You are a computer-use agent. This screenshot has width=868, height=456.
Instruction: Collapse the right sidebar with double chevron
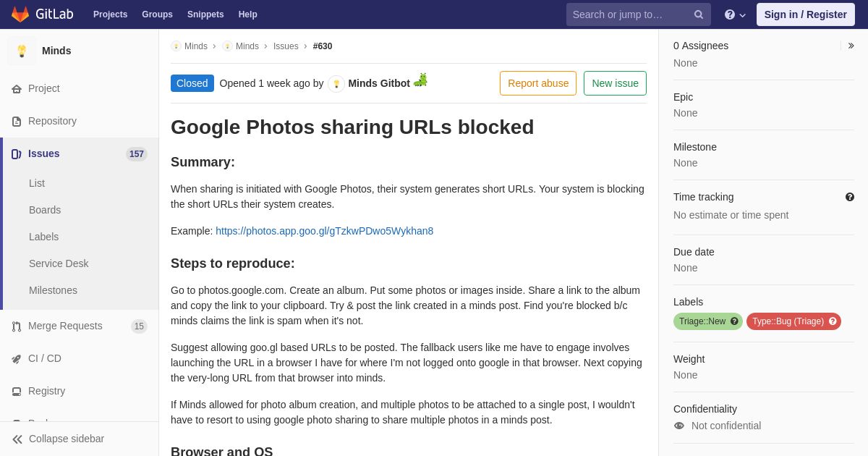tap(851, 46)
